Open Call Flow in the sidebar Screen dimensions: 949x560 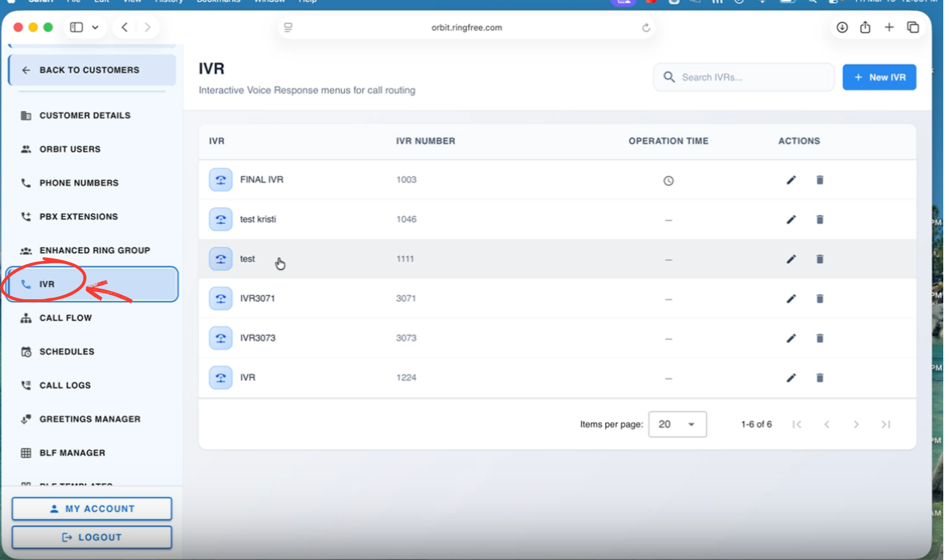pos(65,318)
